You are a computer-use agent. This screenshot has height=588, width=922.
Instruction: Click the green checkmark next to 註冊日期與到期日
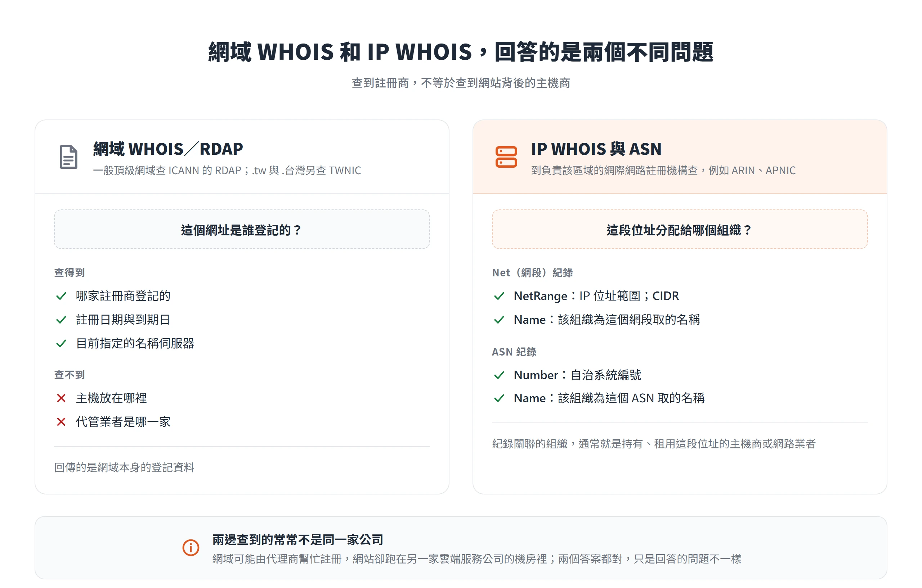click(x=61, y=320)
